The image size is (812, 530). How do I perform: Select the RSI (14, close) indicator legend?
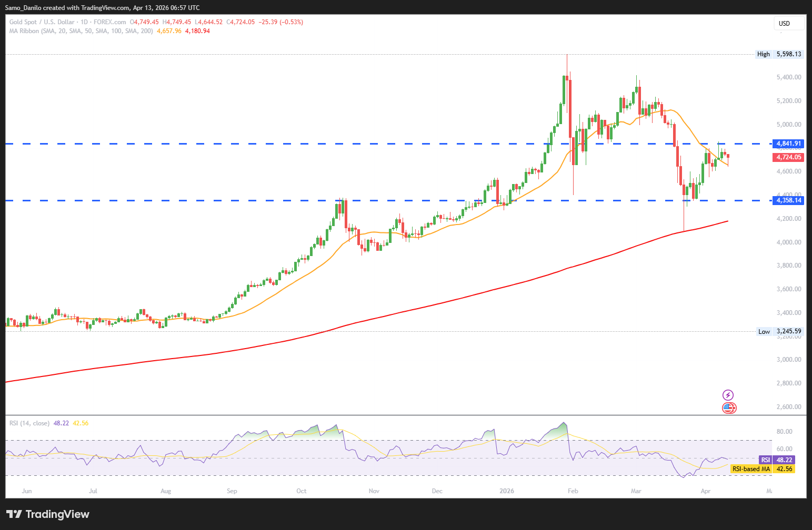pyautogui.click(x=29, y=423)
